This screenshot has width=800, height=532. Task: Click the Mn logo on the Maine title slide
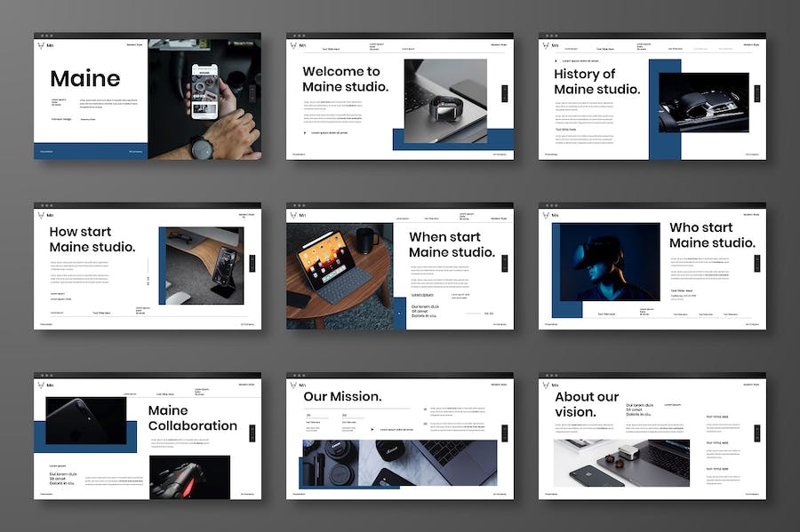(x=40, y=45)
